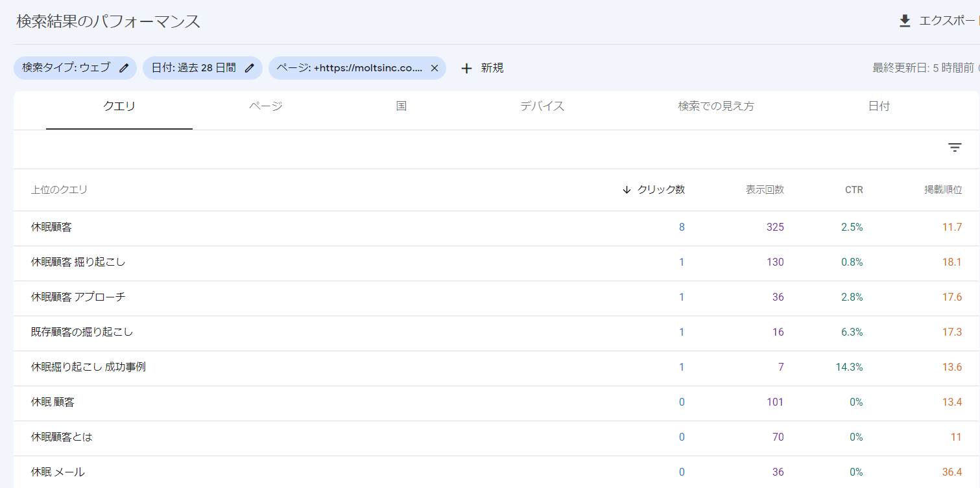
Task: Sort by CTR column header
Action: (854, 190)
